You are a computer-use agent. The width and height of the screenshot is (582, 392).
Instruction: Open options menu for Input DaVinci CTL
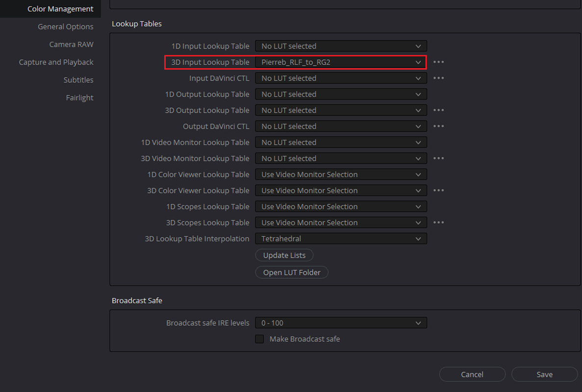(438, 78)
